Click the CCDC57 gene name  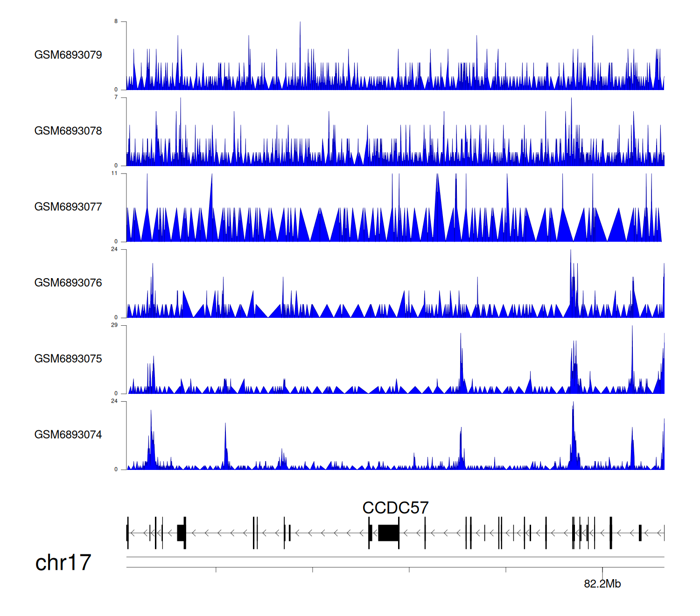[x=395, y=508]
